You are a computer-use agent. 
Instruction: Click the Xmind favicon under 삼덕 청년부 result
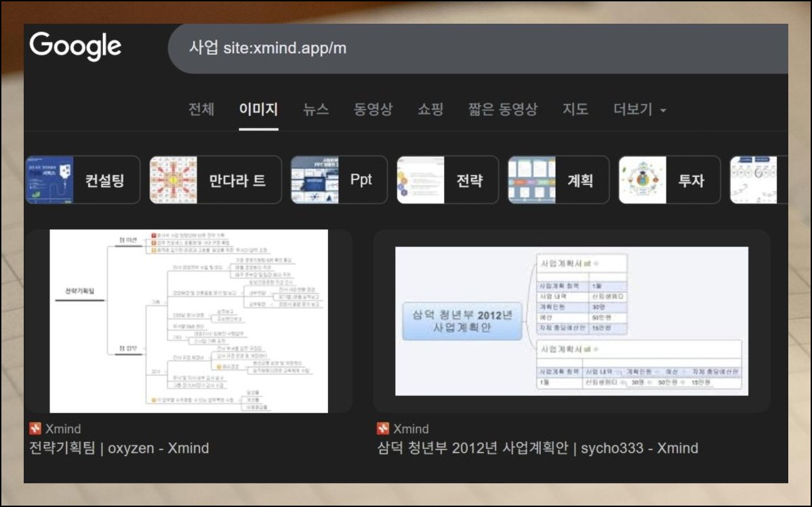383,429
